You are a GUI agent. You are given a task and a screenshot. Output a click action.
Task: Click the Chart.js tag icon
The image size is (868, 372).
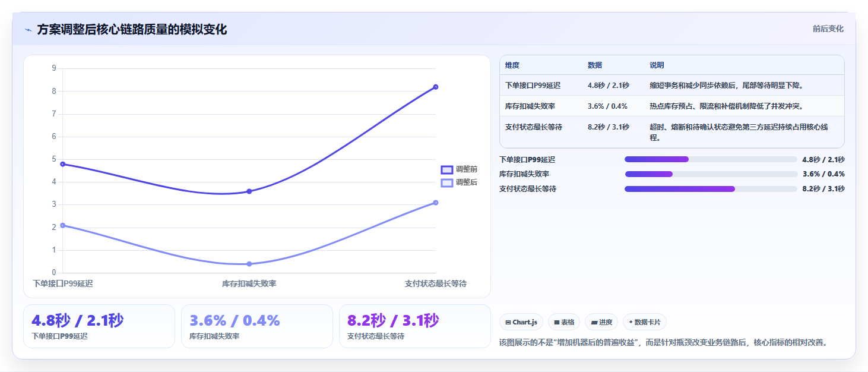point(508,322)
